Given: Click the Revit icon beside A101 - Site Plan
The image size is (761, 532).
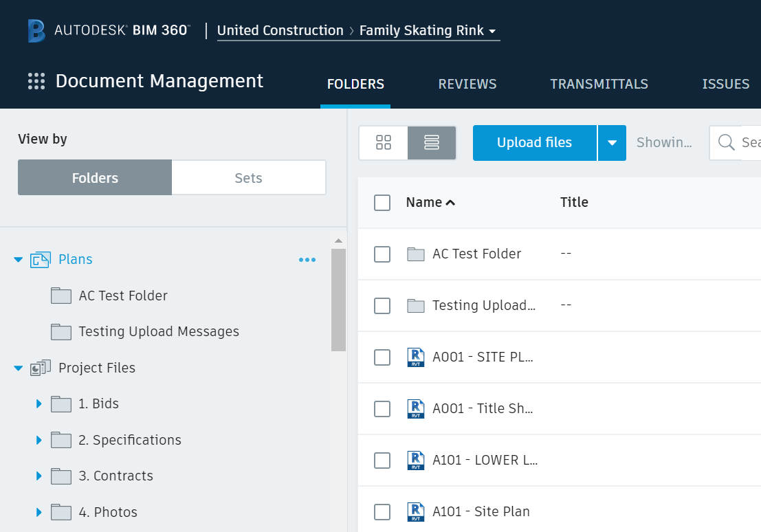Looking at the screenshot, I should pyautogui.click(x=415, y=511).
